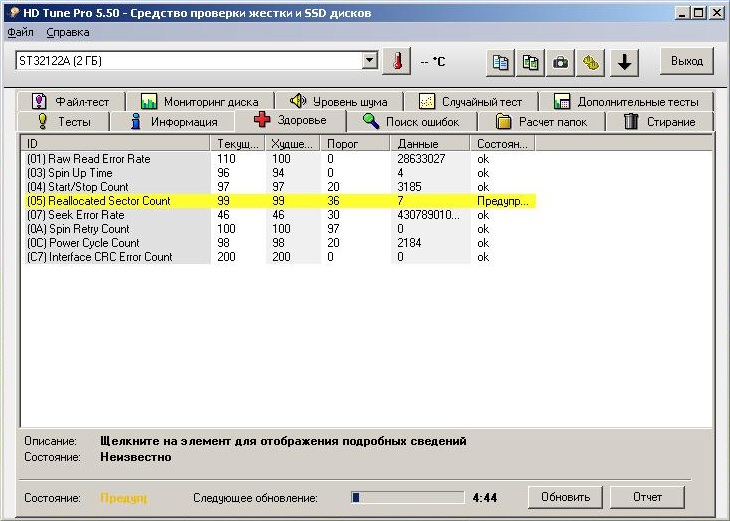Take a screenshot with the camera icon
Image resolution: width=730 pixels, height=521 pixels.
click(560, 62)
